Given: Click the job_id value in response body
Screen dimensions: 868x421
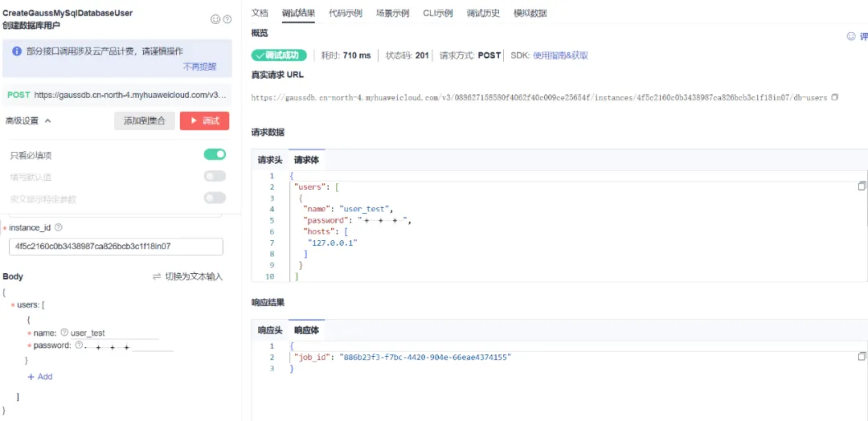Looking at the screenshot, I should click(x=424, y=358).
